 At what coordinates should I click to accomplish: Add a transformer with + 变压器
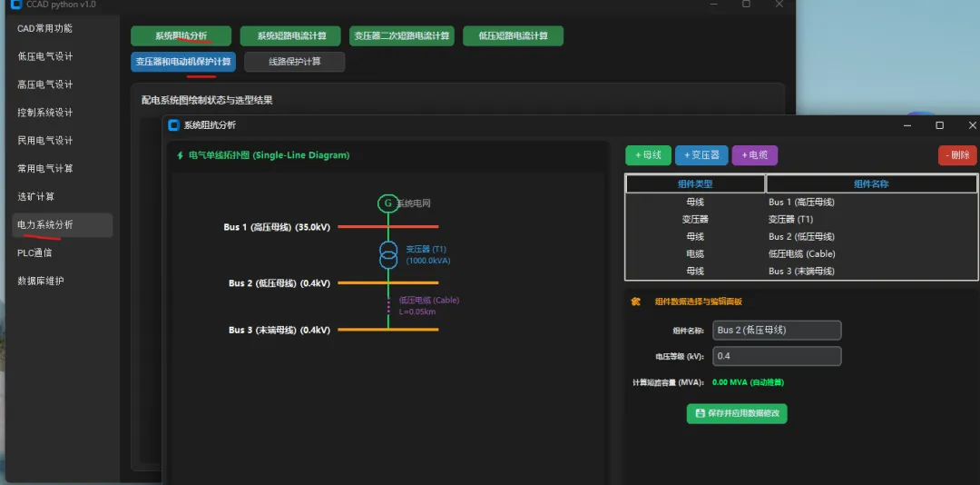click(x=701, y=155)
